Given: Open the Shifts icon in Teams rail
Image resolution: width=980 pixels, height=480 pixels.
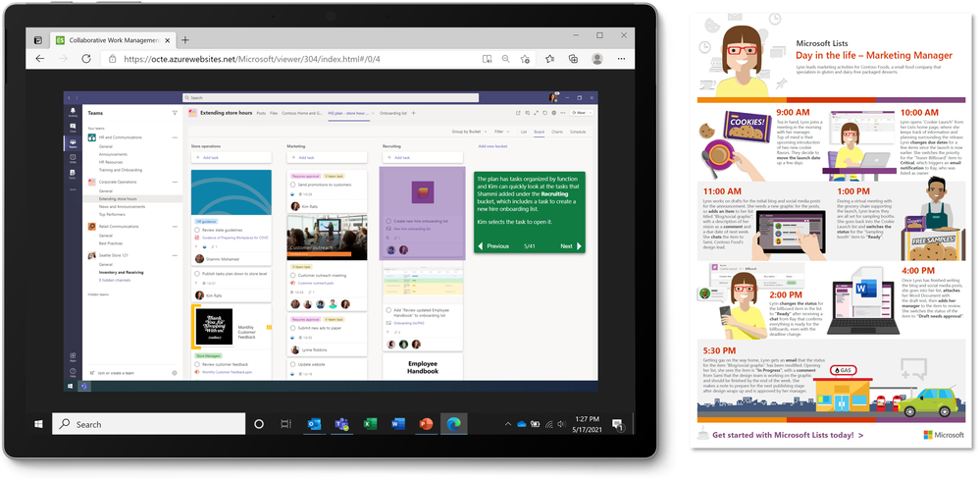Looking at the screenshot, I should pyautogui.click(x=74, y=159).
